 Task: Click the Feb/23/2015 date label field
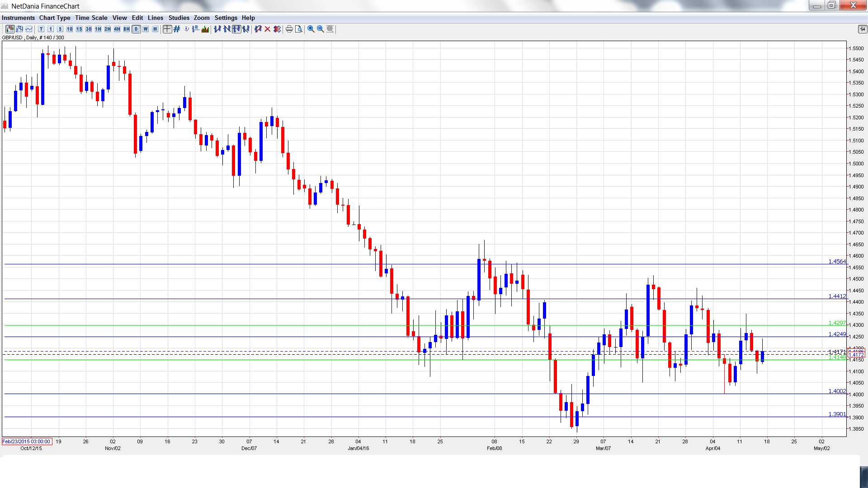pos(26,441)
